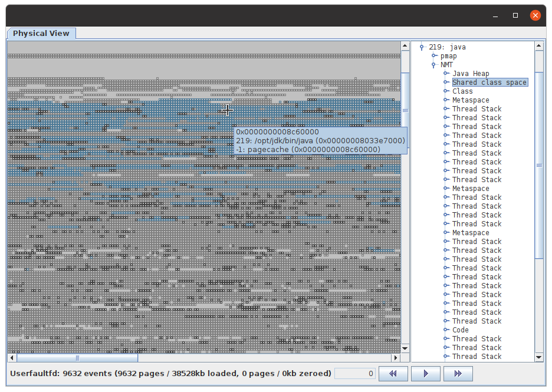Click the tree panel vertical scrollbar thumb
The image size is (552, 392).
(539, 166)
